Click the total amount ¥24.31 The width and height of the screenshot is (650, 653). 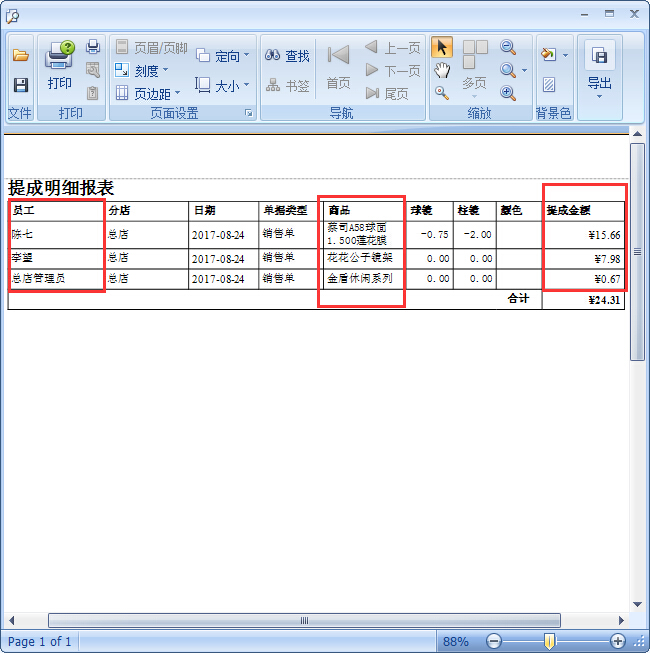[x=604, y=300]
